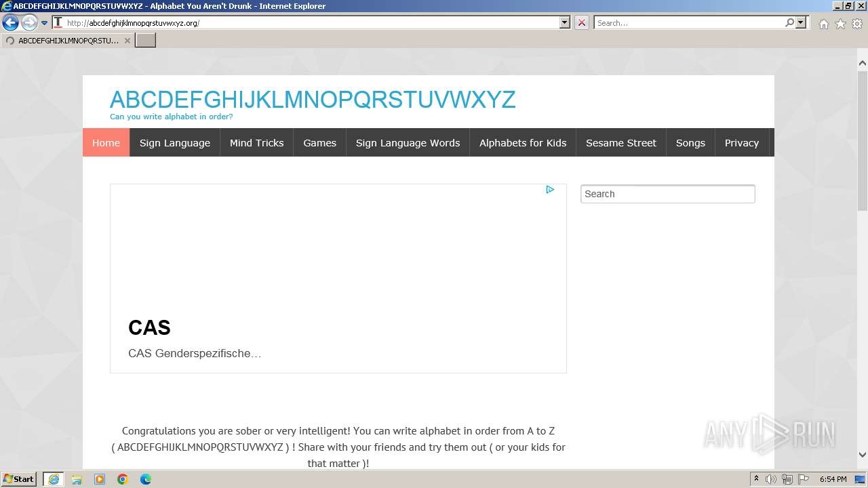Open the Home icon in the toolbar

pyautogui.click(x=823, y=24)
